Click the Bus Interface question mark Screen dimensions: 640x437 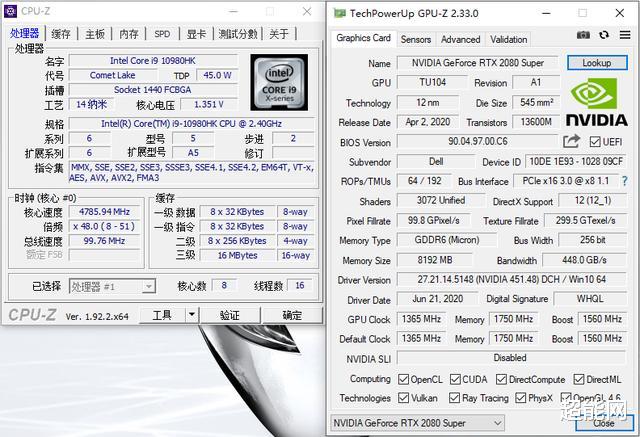pos(624,181)
